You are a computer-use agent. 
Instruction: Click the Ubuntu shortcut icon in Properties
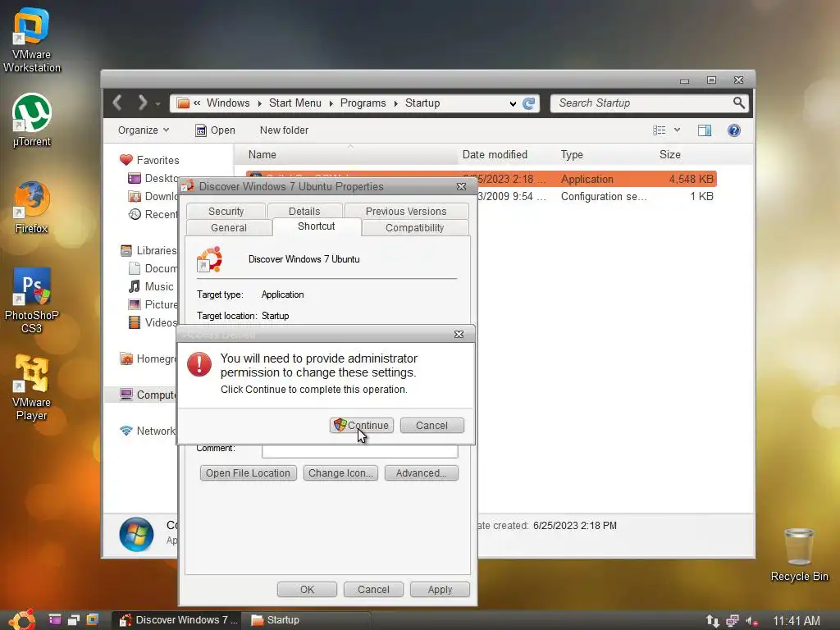click(209, 259)
